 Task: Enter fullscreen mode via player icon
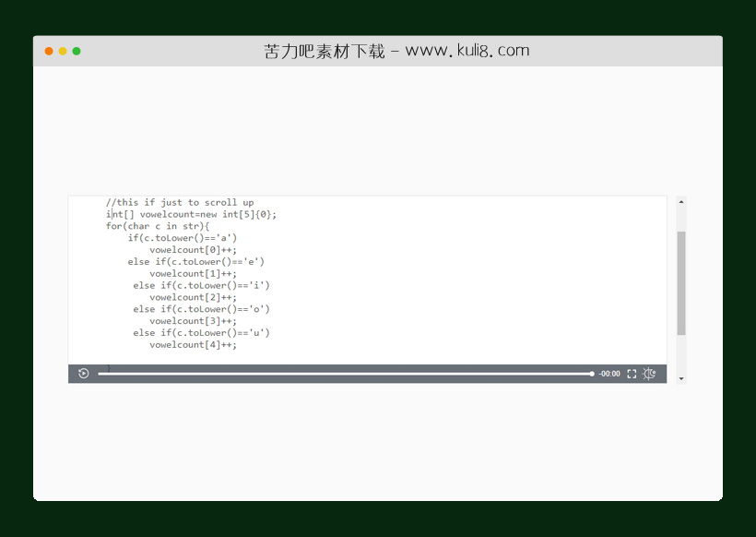click(x=632, y=374)
